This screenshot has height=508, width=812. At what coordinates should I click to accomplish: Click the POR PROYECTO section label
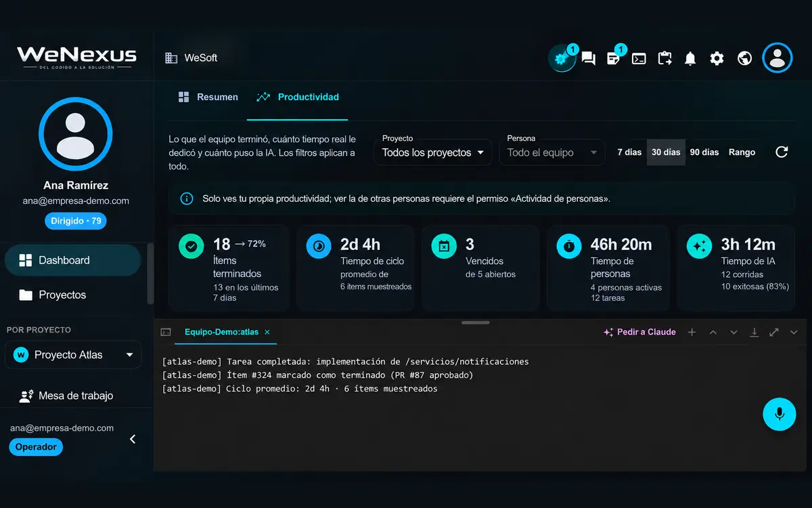[x=39, y=330]
